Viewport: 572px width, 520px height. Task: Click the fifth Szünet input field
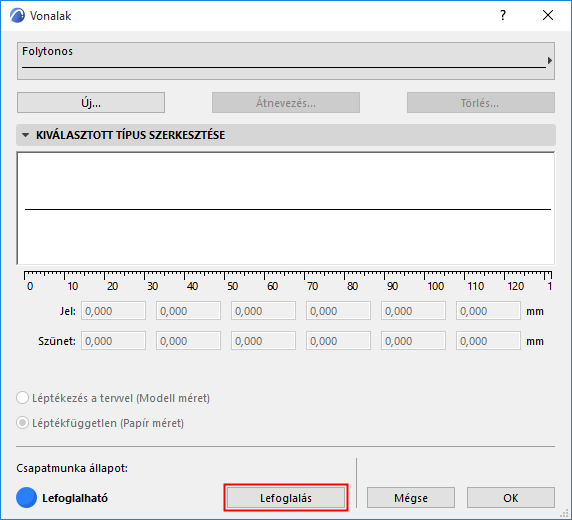click(413, 341)
